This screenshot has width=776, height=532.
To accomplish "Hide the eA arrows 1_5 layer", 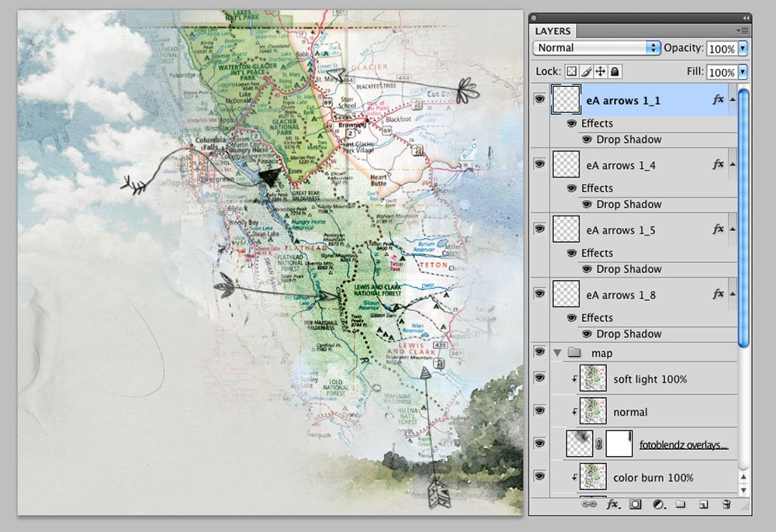I will tap(539, 229).
